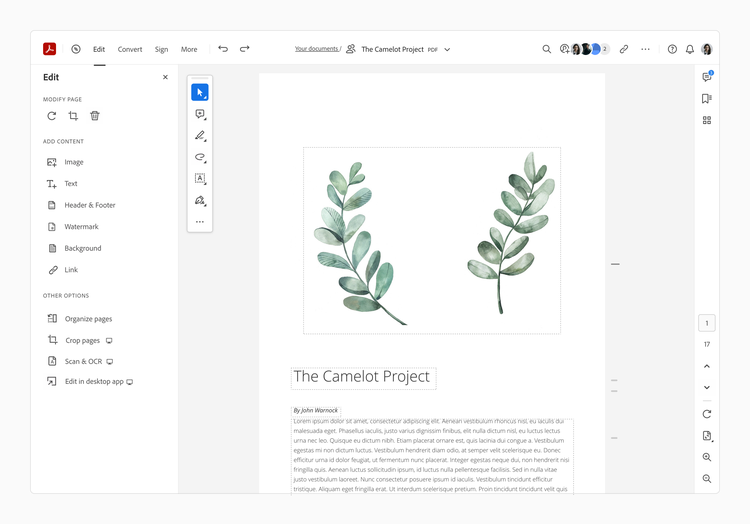
Task: Expand the document title dropdown arrow
Action: (447, 49)
